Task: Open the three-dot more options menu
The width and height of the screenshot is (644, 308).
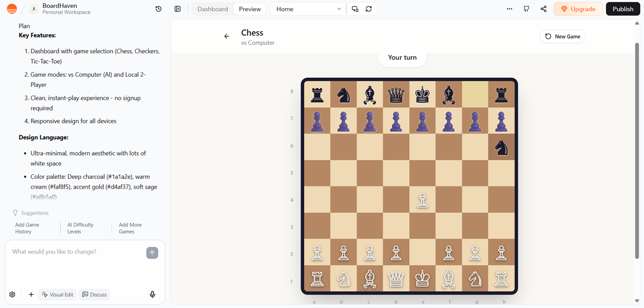Action: pyautogui.click(x=509, y=9)
